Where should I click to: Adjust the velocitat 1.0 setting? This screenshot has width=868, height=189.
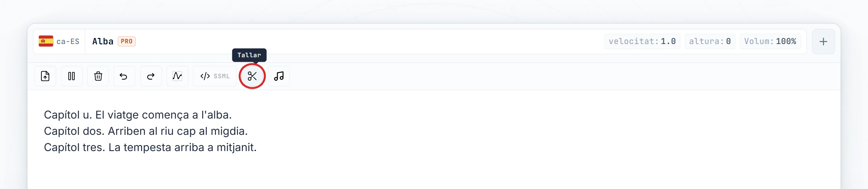click(642, 41)
